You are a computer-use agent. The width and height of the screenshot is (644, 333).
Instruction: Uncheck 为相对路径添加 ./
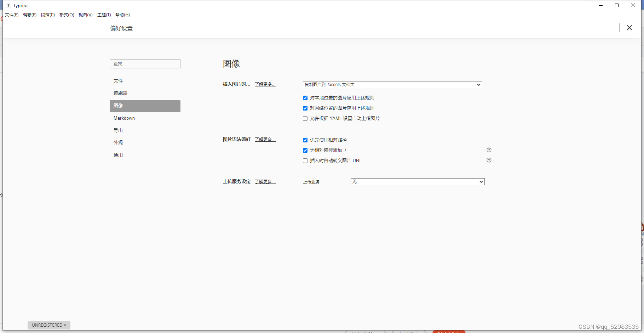[305, 151]
